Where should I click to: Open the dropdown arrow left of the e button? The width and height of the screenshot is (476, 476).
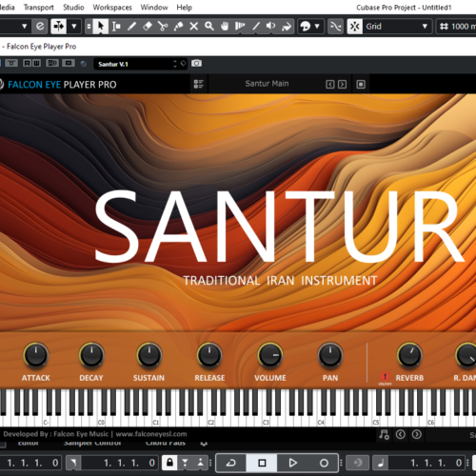click(24, 27)
